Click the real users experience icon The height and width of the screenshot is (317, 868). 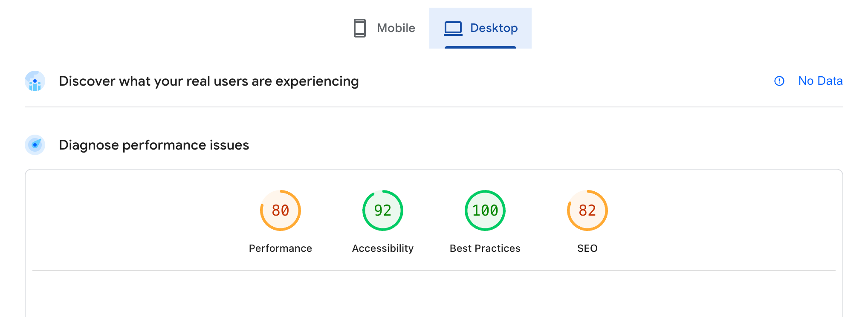[35, 81]
